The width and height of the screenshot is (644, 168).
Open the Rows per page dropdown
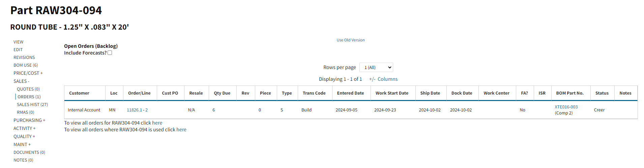376,67
